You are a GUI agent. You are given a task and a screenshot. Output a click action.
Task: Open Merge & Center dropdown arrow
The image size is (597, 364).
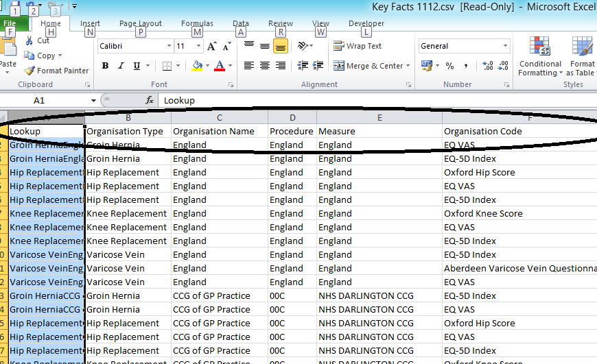pos(408,66)
